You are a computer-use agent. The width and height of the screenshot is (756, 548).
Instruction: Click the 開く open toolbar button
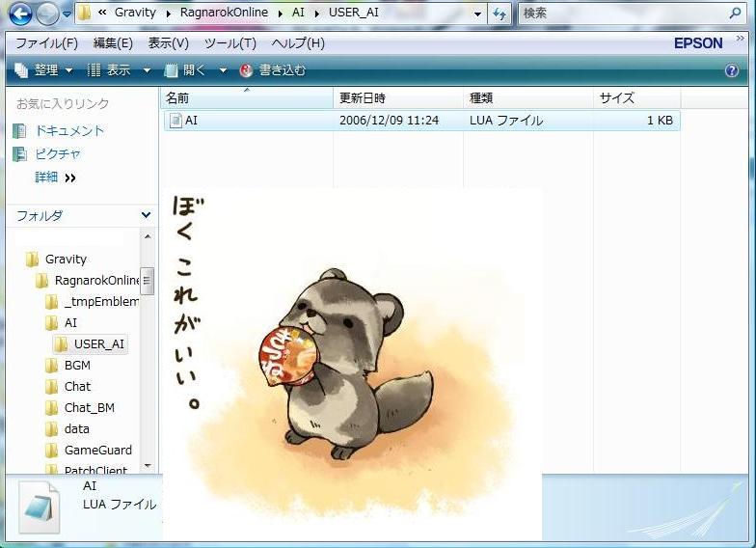point(186,70)
